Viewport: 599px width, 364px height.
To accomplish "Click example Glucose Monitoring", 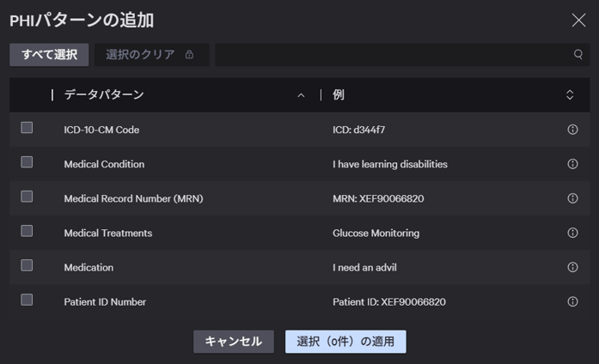I will [x=376, y=233].
